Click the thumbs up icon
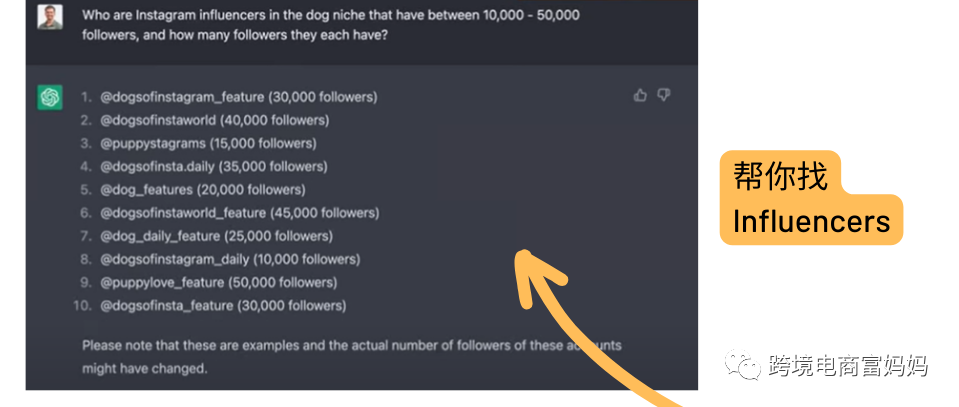Viewport: 959px width, 407px height. point(640,95)
